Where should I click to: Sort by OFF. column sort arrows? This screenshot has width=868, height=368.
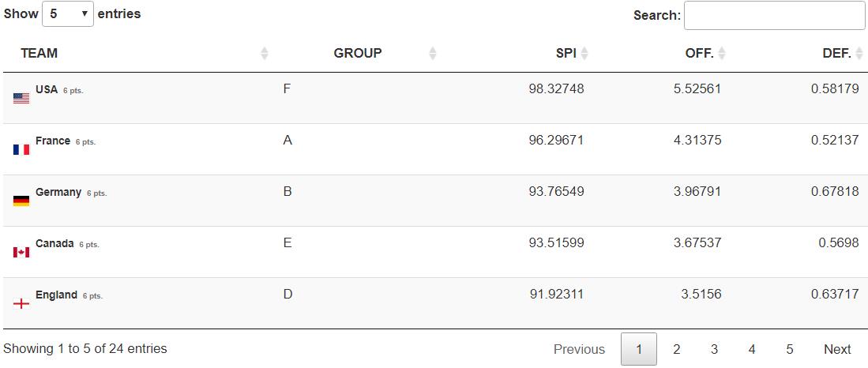point(721,53)
